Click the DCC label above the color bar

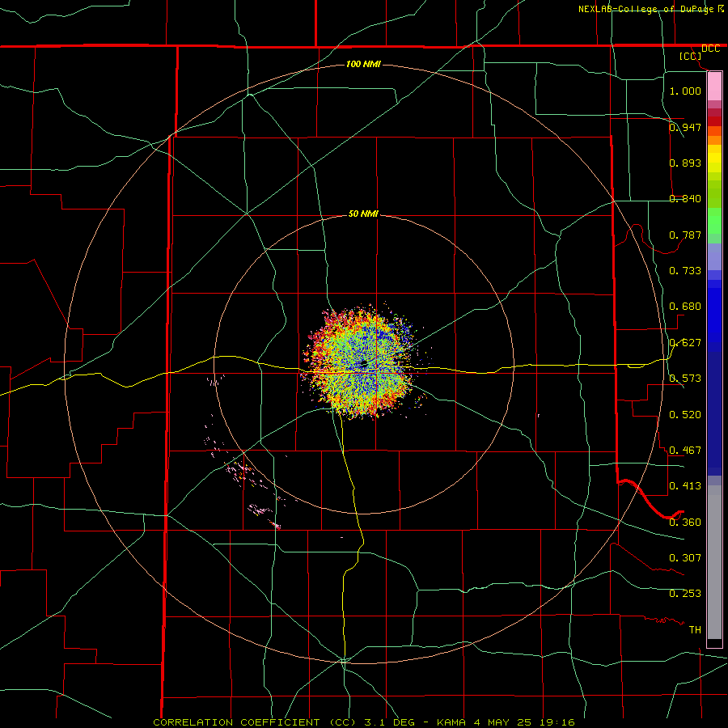[711, 49]
